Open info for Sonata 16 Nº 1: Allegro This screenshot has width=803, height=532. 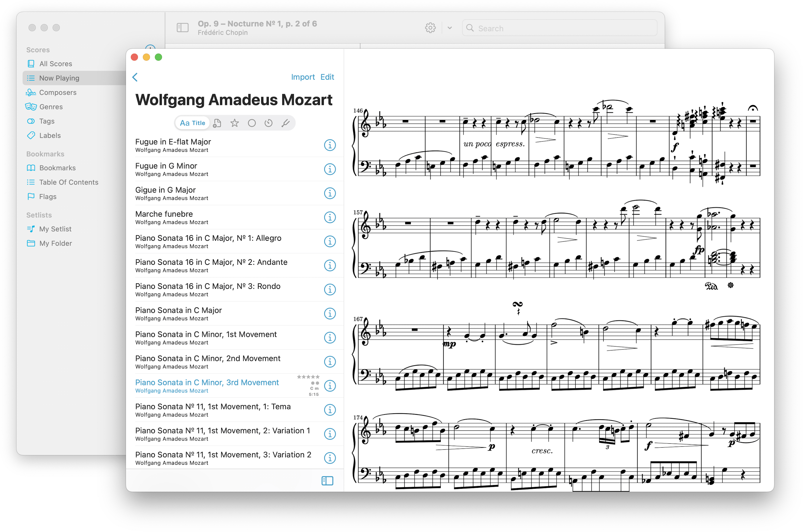coord(330,242)
